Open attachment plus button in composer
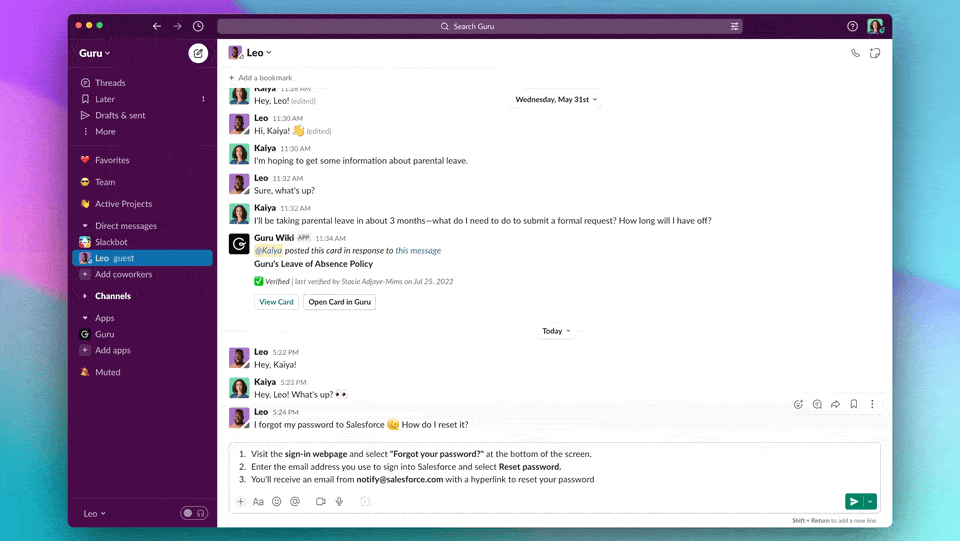 click(x=241, y=501)
